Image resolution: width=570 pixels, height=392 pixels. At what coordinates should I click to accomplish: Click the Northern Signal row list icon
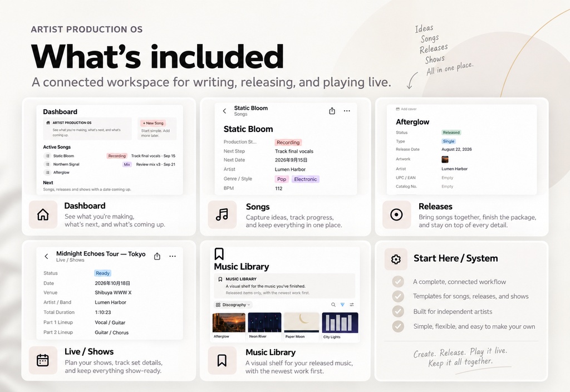[x=47, y=164]
